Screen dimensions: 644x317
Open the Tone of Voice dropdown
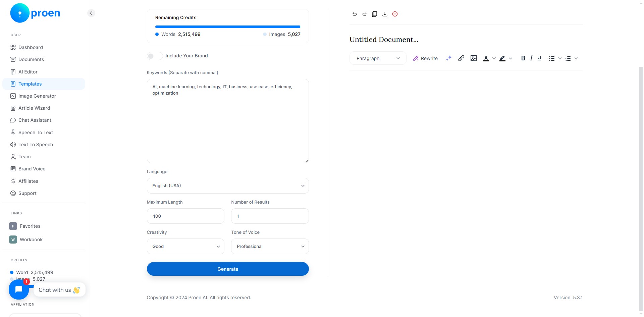point(270,246)
